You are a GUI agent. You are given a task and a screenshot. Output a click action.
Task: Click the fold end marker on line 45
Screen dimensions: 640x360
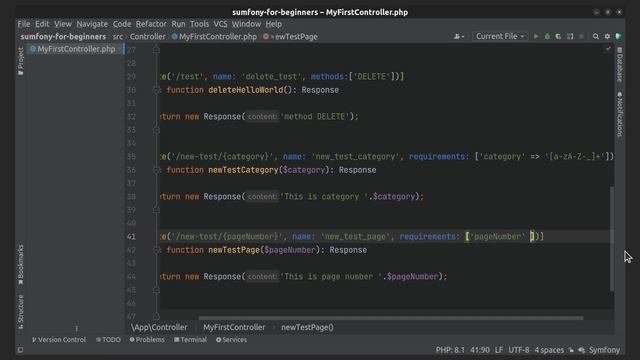pos(156,290)
